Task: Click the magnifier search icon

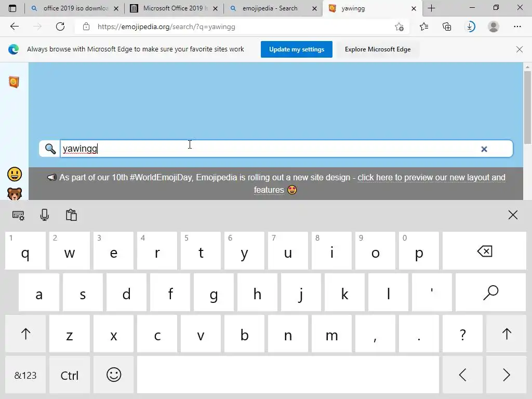Action: tap(50, 149)
